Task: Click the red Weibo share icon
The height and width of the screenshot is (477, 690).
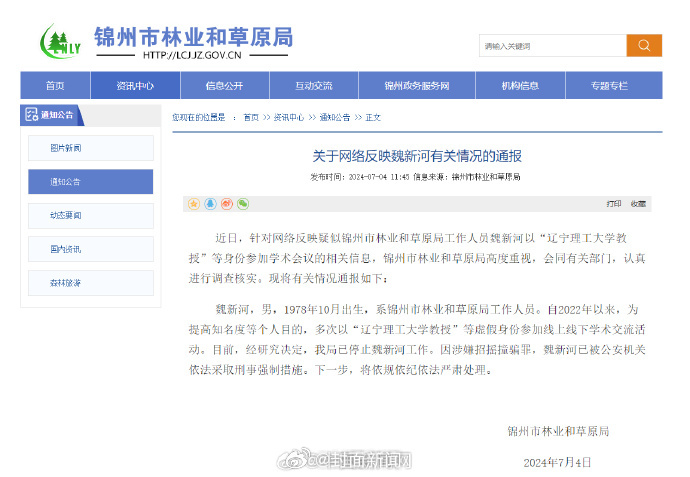Action: (x=227, y=204)
